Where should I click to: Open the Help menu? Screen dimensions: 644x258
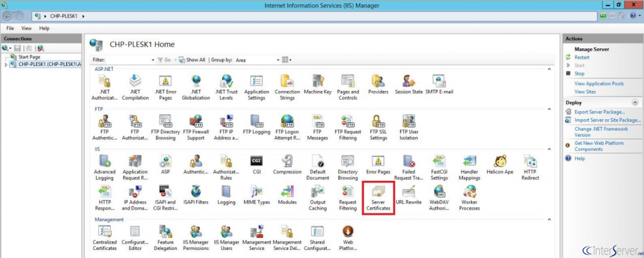coord(45,28)
